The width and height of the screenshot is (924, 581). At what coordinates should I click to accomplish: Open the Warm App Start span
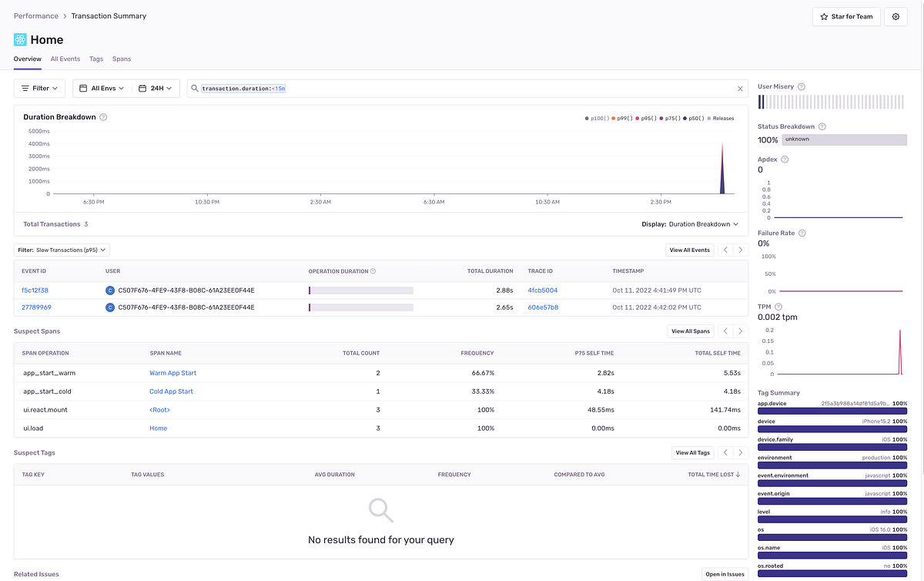(172, 373)
